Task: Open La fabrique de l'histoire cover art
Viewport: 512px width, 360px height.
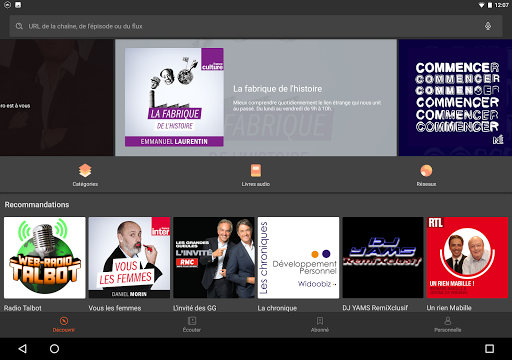Action: pos(174,97)
